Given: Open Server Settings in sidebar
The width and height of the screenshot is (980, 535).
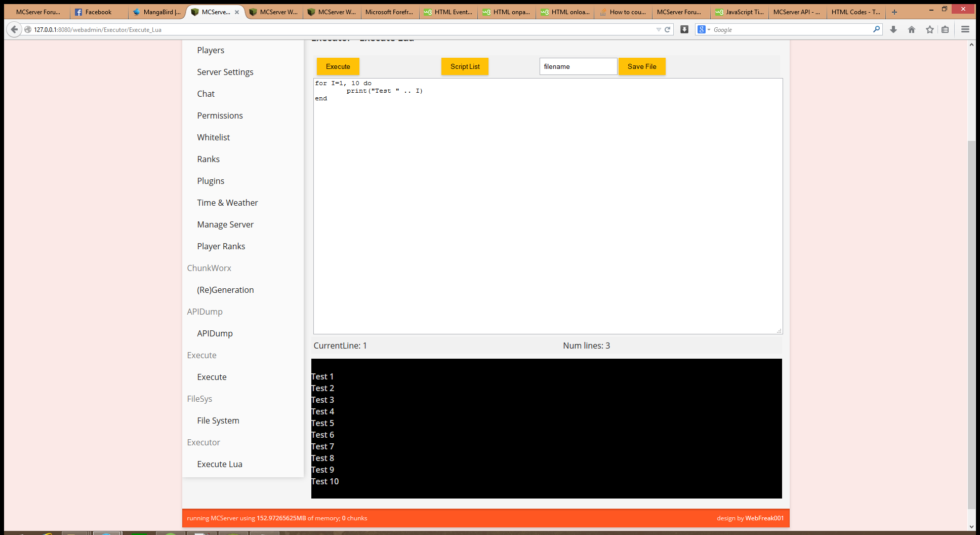Looking at the screenshot, I should (225, 72).
